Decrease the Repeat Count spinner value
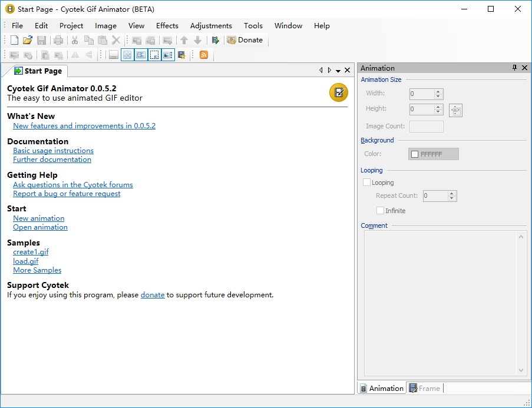 pos(452,199)
